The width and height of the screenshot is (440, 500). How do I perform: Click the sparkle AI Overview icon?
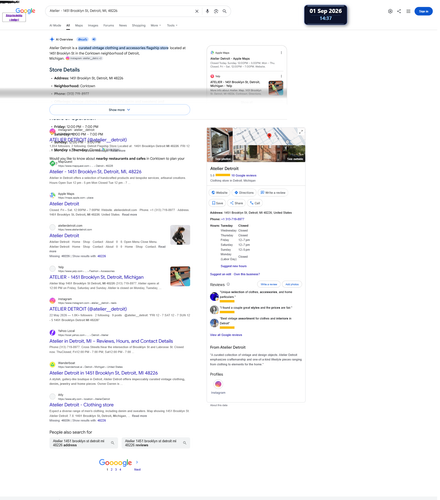52,39
